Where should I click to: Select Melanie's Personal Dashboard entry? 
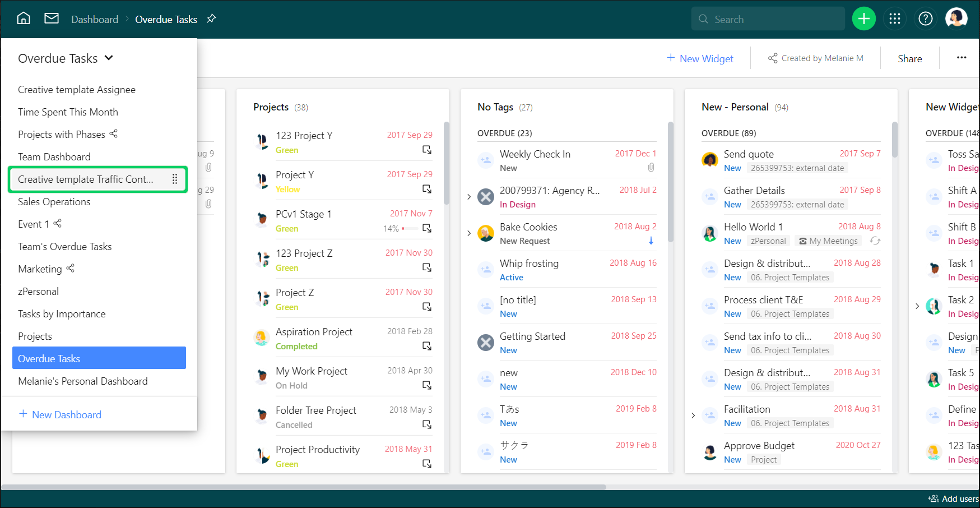coord(83,381)
